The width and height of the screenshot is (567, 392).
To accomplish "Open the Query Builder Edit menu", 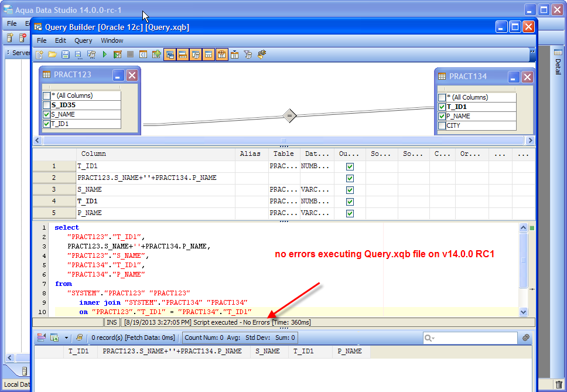I will 60,40.
